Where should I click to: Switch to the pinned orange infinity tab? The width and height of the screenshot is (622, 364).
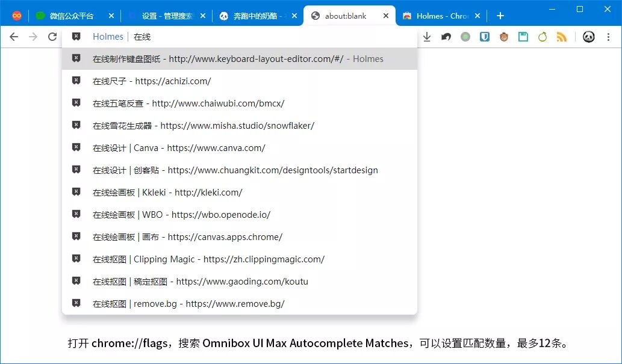point(17,16)
